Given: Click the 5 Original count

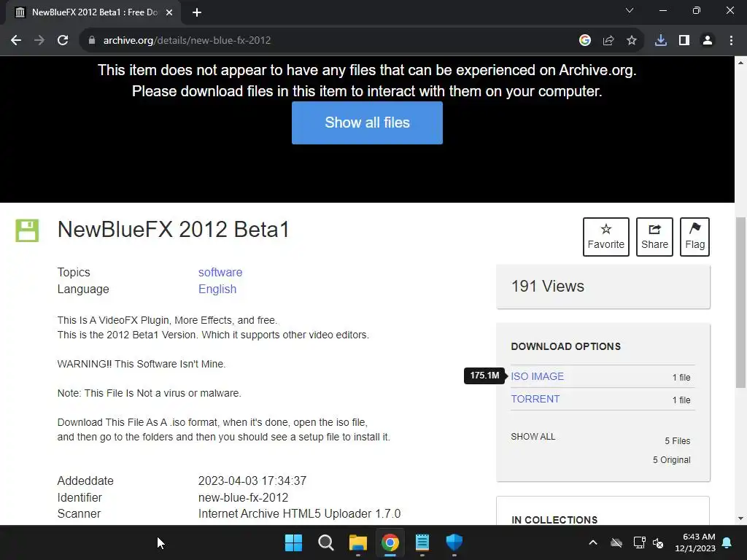Looking at the screenshot, I should tap(671, 460).
